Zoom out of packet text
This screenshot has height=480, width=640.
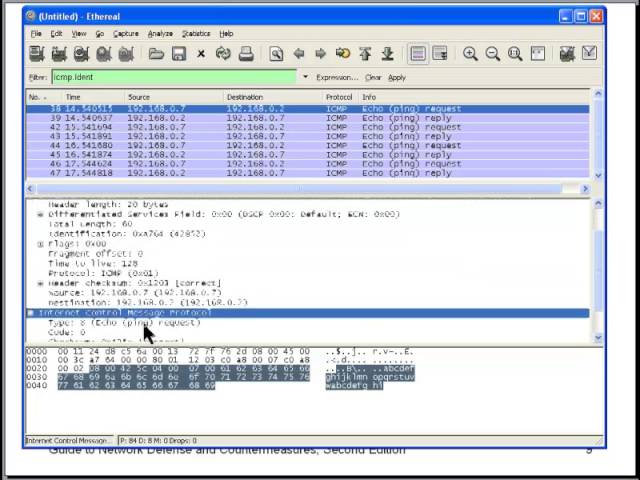[493, 54]
